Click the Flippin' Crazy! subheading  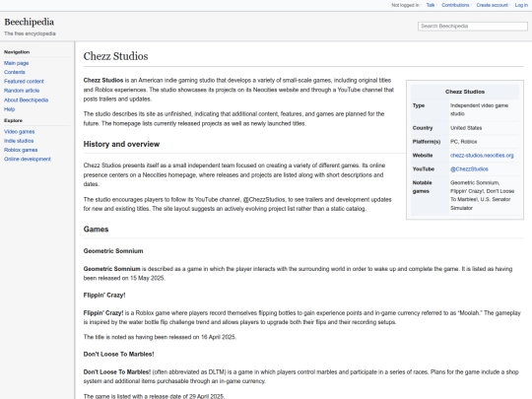[104, 296]
